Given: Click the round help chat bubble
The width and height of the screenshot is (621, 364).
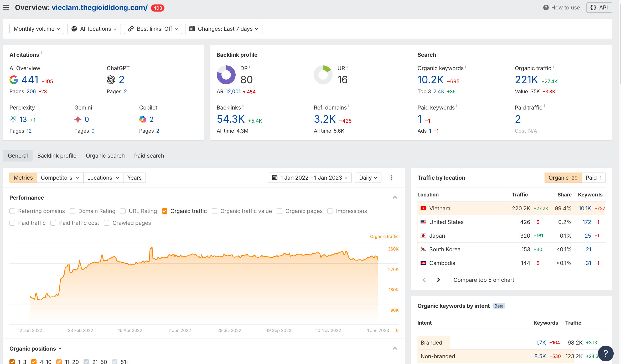Looking at the screenshot, I should point(606,353).
